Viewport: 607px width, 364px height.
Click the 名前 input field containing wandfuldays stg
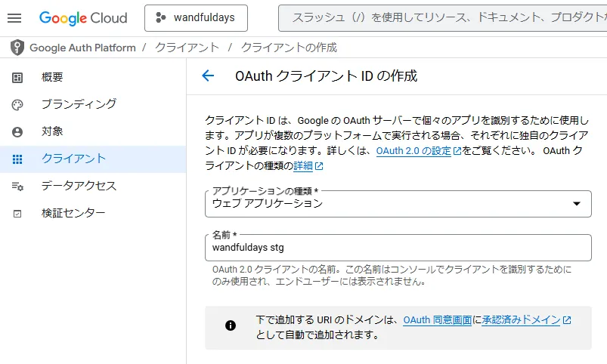pos(398,248)
